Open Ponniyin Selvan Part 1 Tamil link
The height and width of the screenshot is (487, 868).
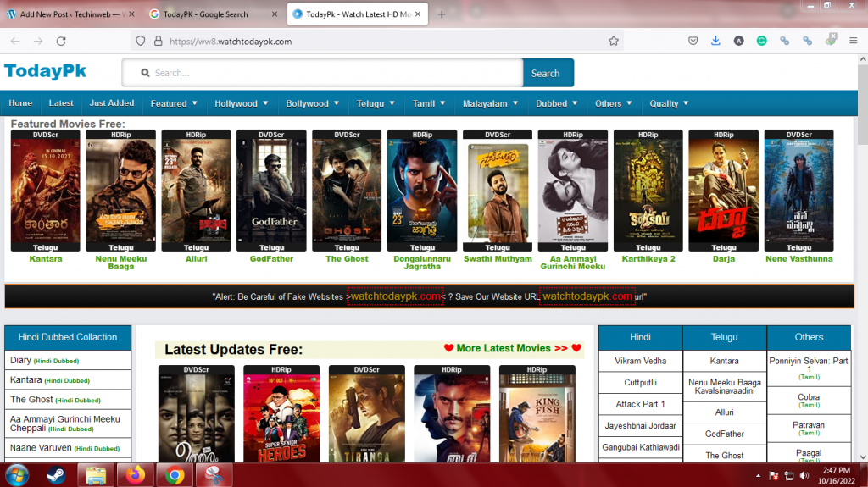tap(809, 368)
